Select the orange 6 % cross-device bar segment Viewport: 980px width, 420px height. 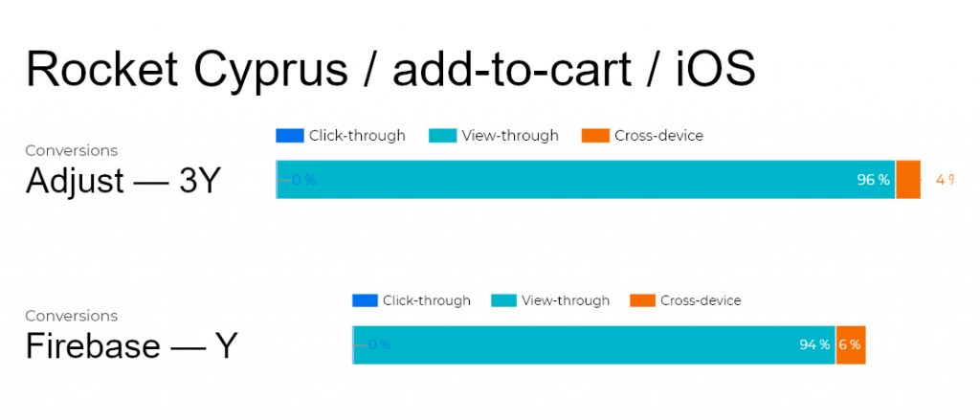pyautogui.click(x=851, y=344)
